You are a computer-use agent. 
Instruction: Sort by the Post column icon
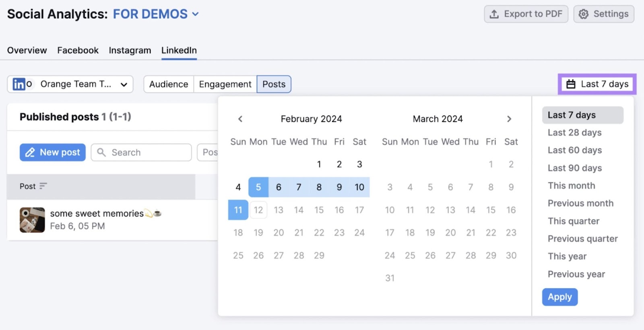pyautogui.click(x=43, y=186)
